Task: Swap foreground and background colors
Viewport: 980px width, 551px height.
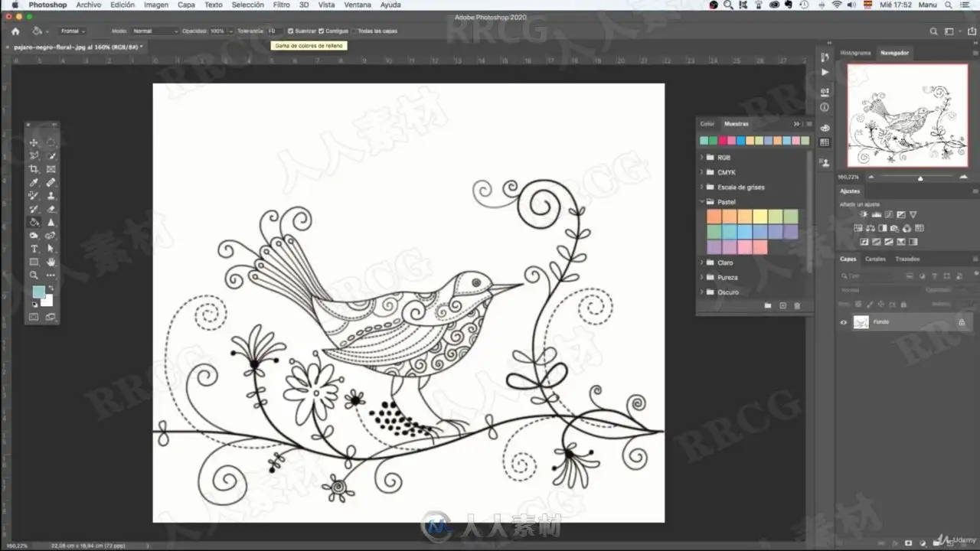Action: [50, 289]
